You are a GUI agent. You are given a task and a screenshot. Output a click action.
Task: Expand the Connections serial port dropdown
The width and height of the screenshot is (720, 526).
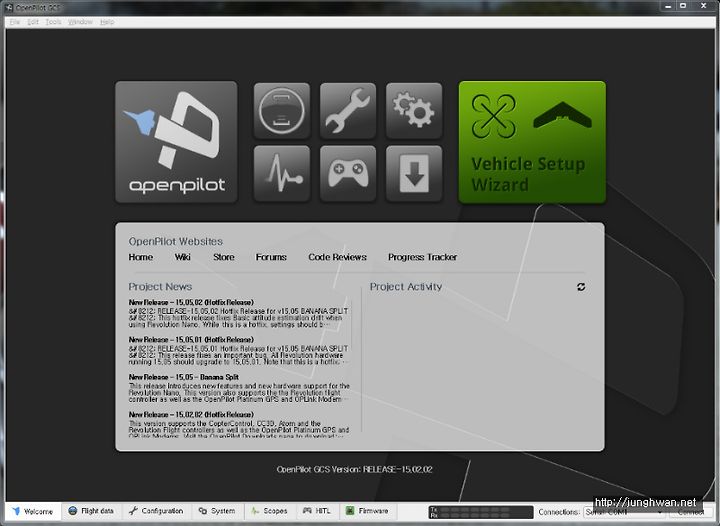(624, 512)
